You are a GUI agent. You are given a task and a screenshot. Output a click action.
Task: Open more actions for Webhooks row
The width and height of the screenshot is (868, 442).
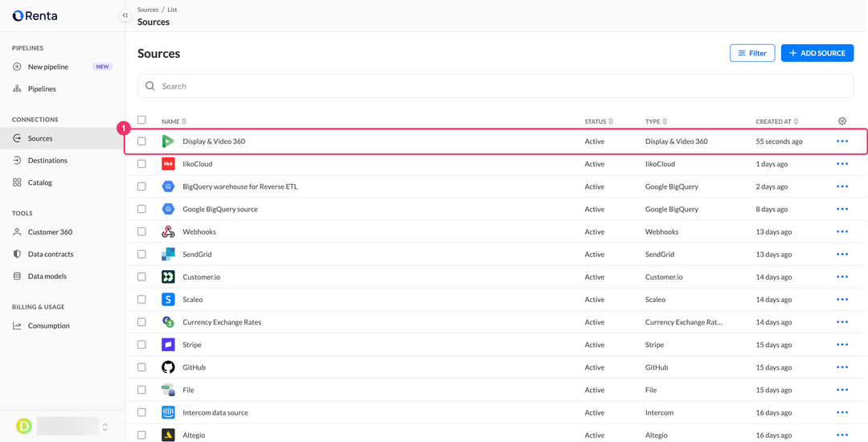pyautogui.click(x=842, y=231)
